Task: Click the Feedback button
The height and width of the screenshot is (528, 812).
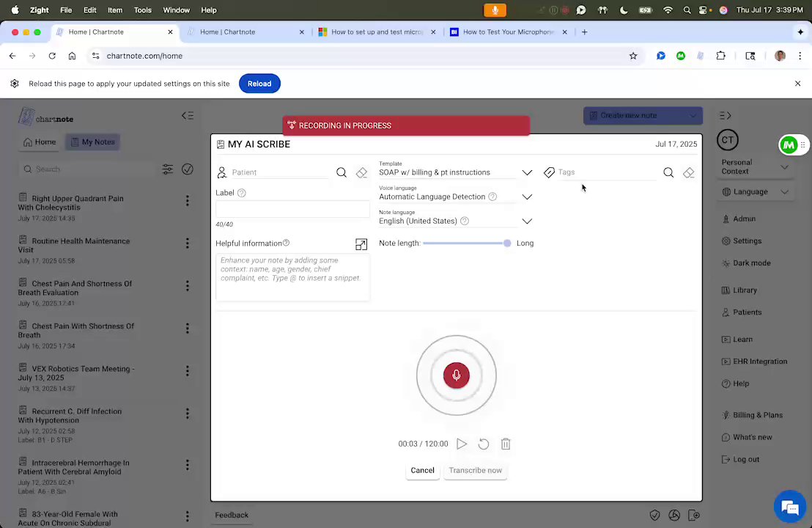Action: (232, 515)
